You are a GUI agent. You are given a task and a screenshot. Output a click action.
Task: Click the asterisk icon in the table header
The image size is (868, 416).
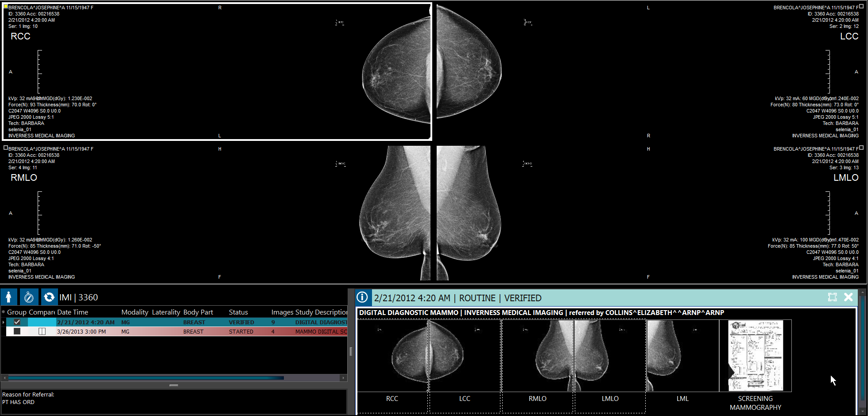coord(4,312)
